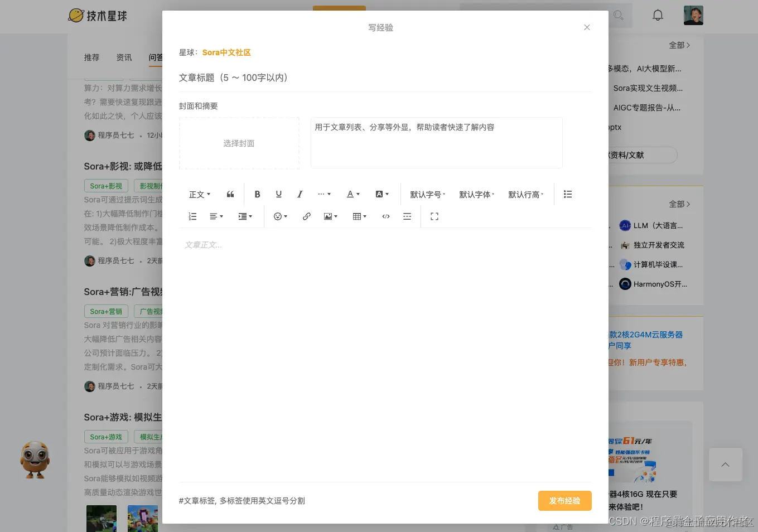Click the 发布经验 publish button

click(x=564, y=501)
